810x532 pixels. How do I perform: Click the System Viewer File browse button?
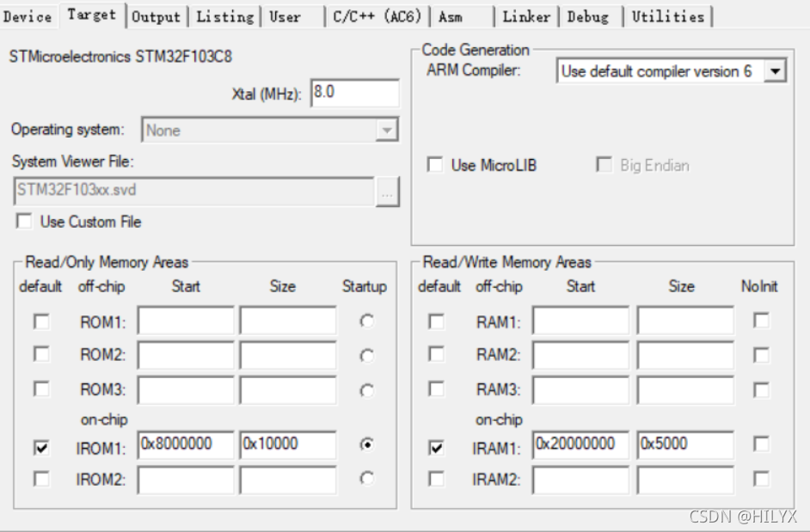click(x=387, y=193)
